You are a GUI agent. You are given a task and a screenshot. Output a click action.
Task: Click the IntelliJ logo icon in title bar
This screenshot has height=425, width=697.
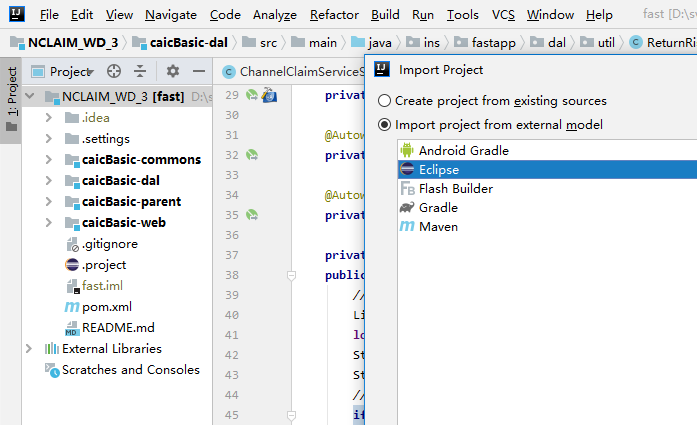pos(16,14)
